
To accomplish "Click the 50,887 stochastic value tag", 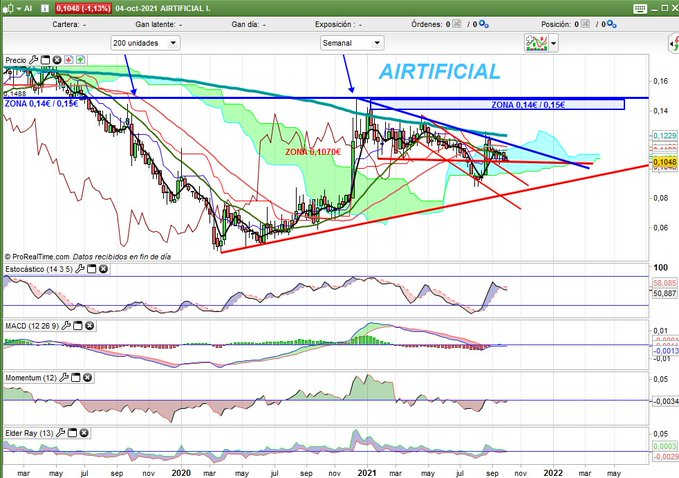I will coord(664,293).
